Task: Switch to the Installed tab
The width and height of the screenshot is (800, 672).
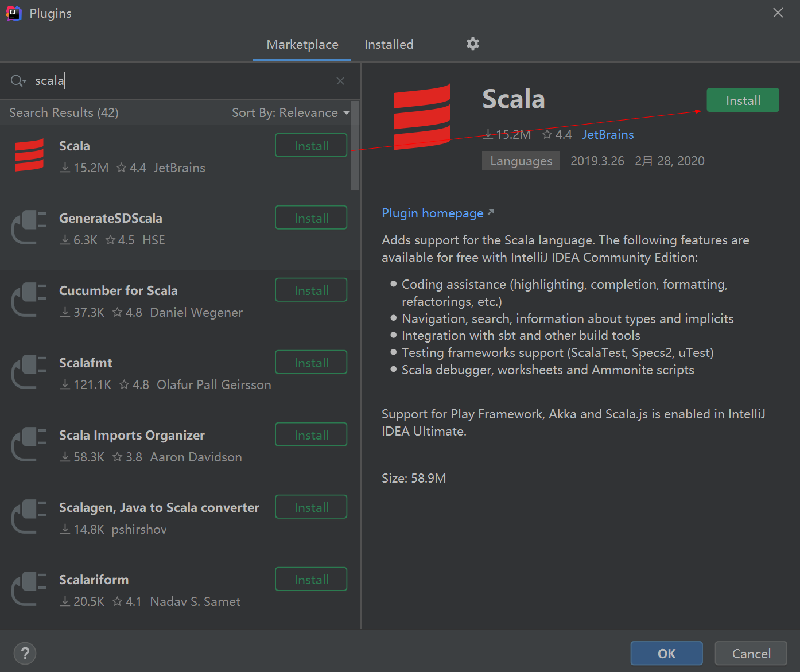Action: pos(389,44)
